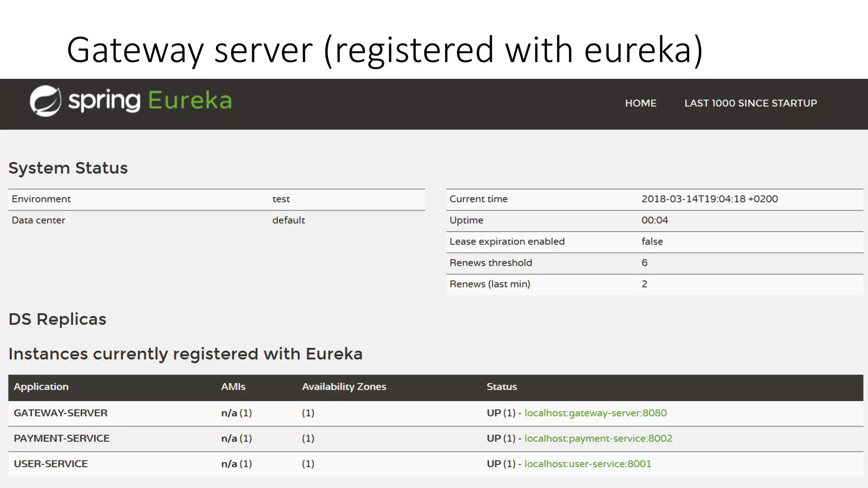Select the timestamp 2018-03-14T19:04:18 +0200

pos(709,199)
